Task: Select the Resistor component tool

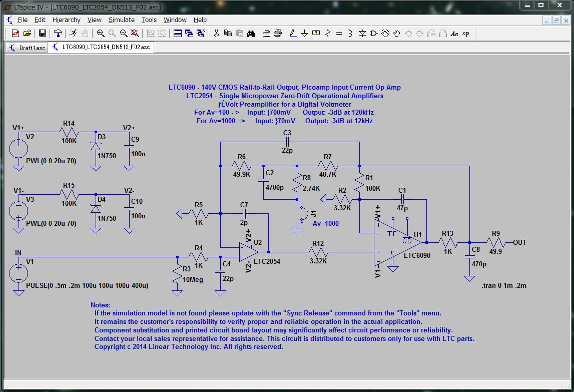Action: 328,34
